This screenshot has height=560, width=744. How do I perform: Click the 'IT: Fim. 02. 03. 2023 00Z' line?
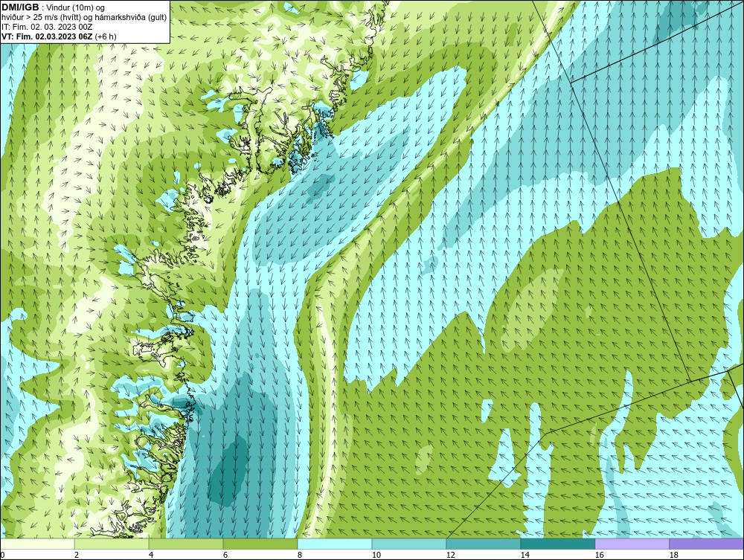pyautogui.click(x=47, y=27)
